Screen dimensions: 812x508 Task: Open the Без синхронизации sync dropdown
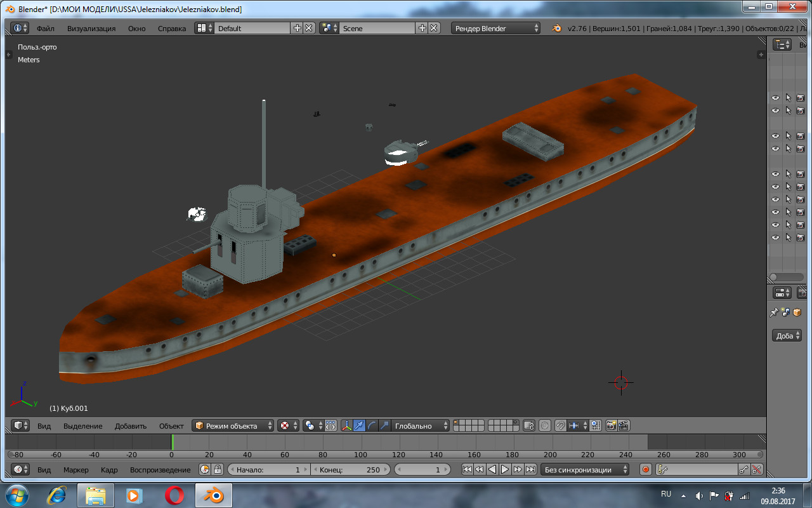click(x=585, y=470)
